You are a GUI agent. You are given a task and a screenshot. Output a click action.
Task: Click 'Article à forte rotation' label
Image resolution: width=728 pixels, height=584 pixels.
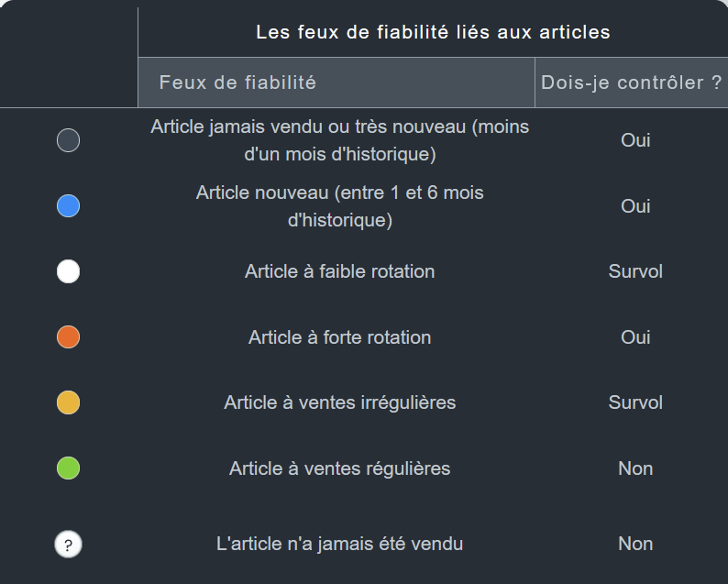[340, 337]
